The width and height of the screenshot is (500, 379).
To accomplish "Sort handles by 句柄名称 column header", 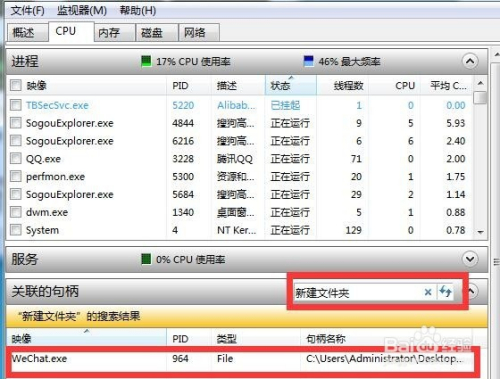I will coord(387,339).
